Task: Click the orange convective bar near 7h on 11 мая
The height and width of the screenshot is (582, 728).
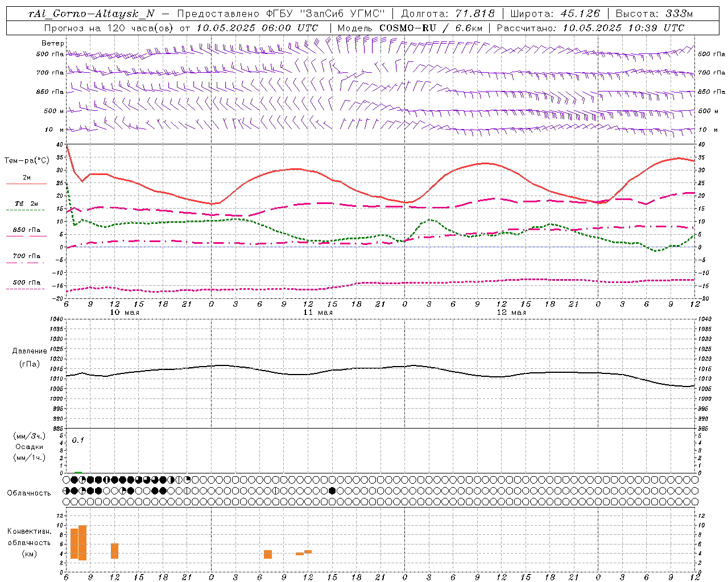Action: (268, 554)
